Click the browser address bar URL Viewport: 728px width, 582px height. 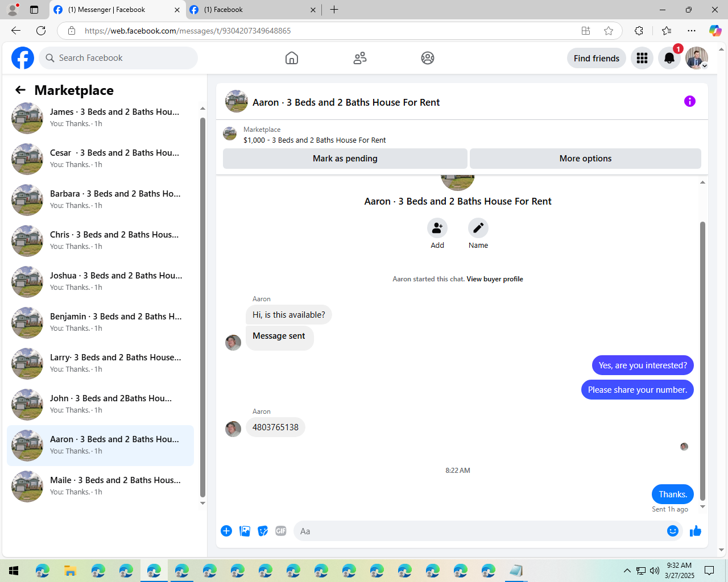188,31
